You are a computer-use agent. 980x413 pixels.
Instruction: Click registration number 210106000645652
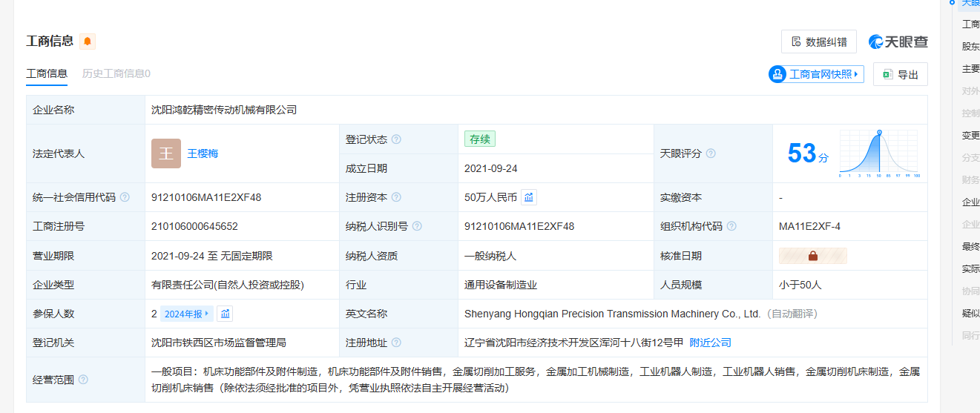pos(194,226)
